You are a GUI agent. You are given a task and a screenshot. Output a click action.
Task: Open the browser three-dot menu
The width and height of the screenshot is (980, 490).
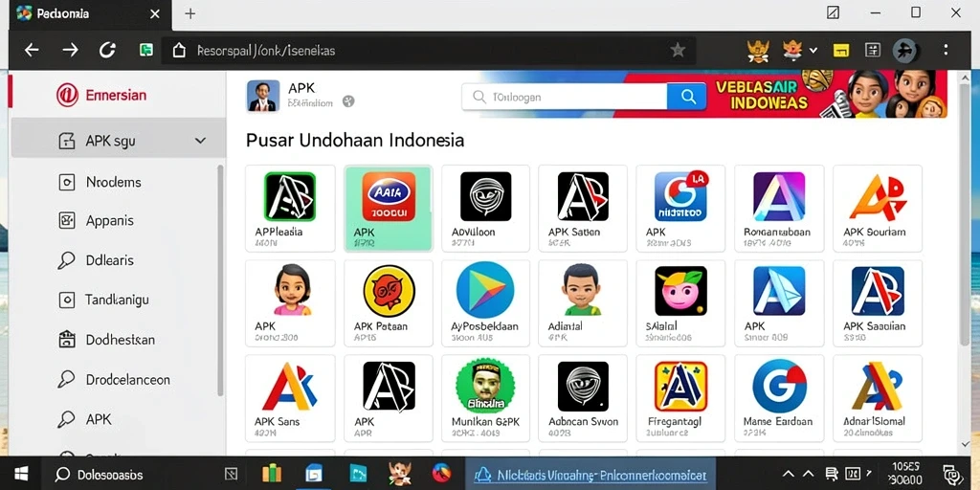[x=947, y=50]
